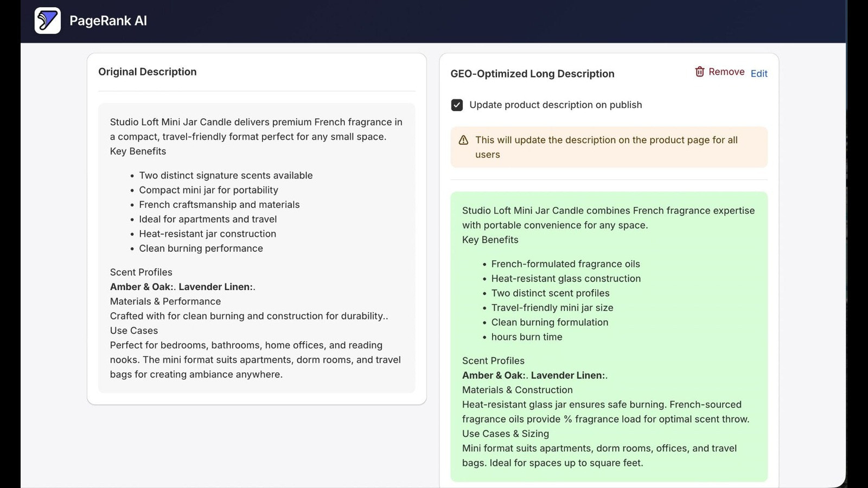This screenshot has height=488, width=868.
Task: Click the "French-formulated fragrance oils" bullet
Action: click(x=565, y=264)
